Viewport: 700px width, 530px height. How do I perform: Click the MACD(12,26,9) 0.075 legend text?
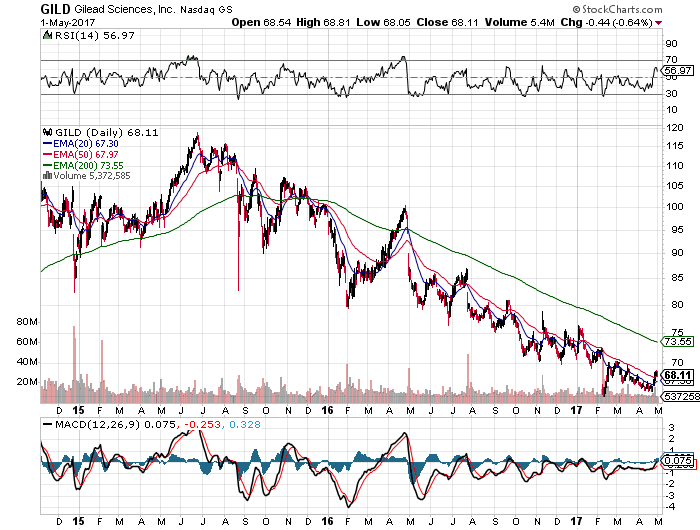pos(115,424)
